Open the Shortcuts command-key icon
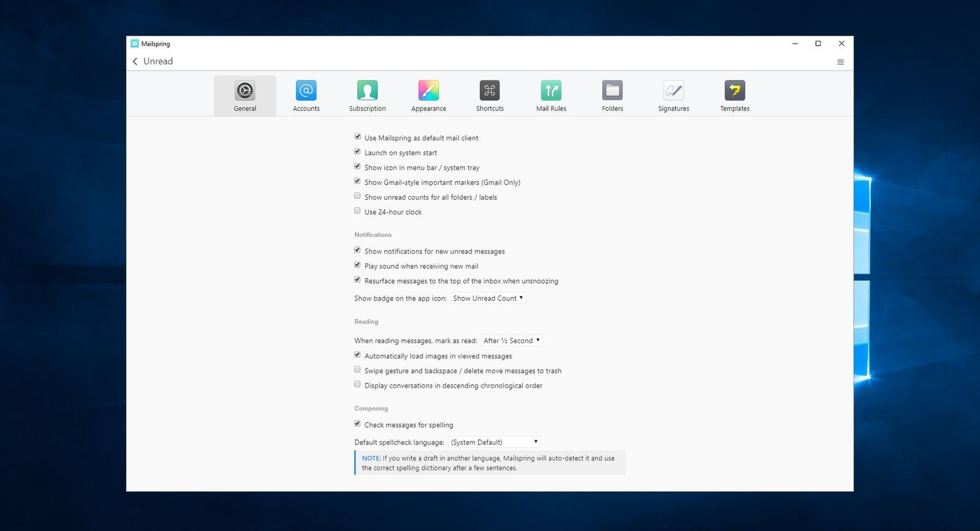The width and height of the screenshot is (980, 531). click(490, 90)
